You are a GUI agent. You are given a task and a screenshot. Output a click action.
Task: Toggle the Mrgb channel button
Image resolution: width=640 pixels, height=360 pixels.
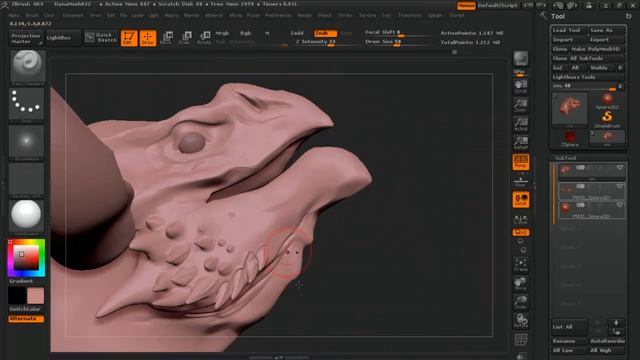pyautogui.click(x=222, y=33)
